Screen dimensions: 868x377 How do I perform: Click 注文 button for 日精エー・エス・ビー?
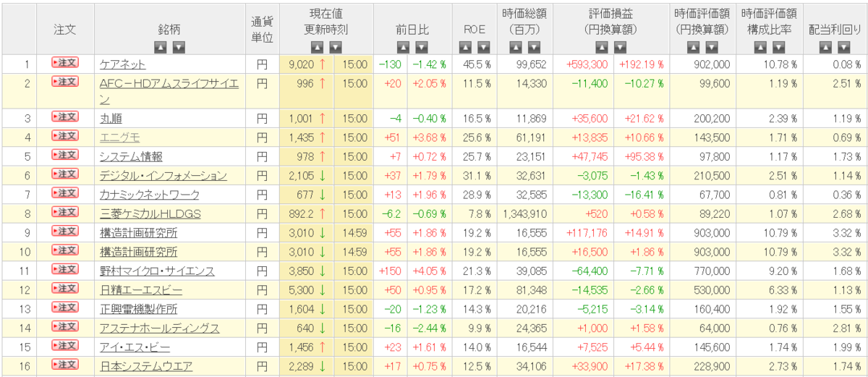pos(65,289)
